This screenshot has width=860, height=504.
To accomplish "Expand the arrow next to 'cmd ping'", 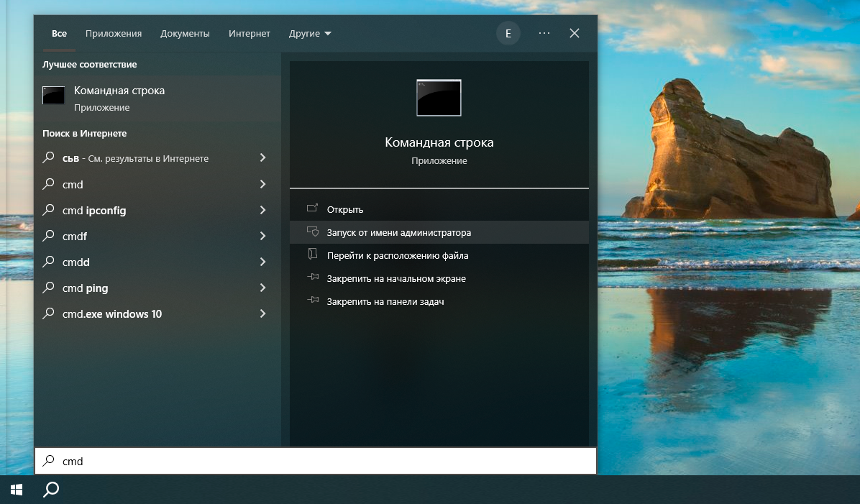I will [x=262, y=288].
